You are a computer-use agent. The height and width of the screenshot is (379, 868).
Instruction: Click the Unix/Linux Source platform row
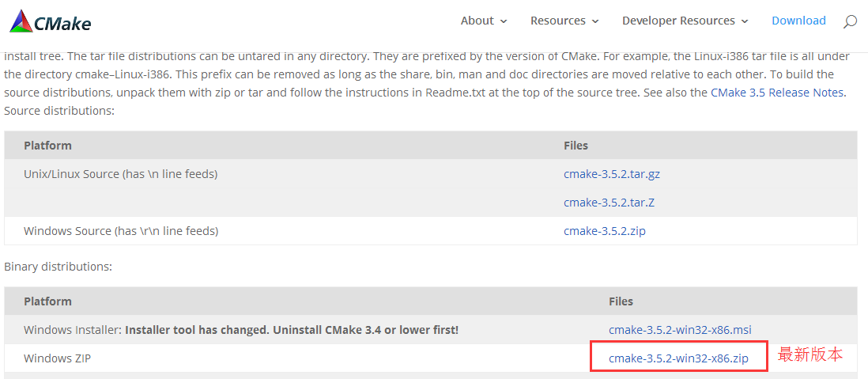431,188
